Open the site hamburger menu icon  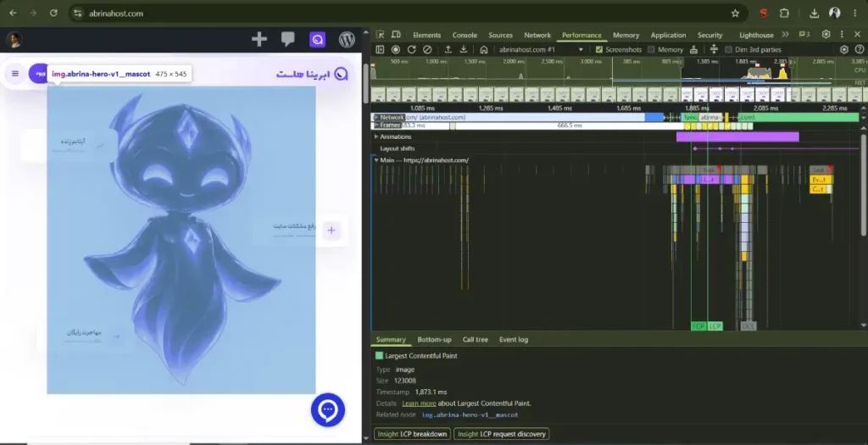[15, 73]
